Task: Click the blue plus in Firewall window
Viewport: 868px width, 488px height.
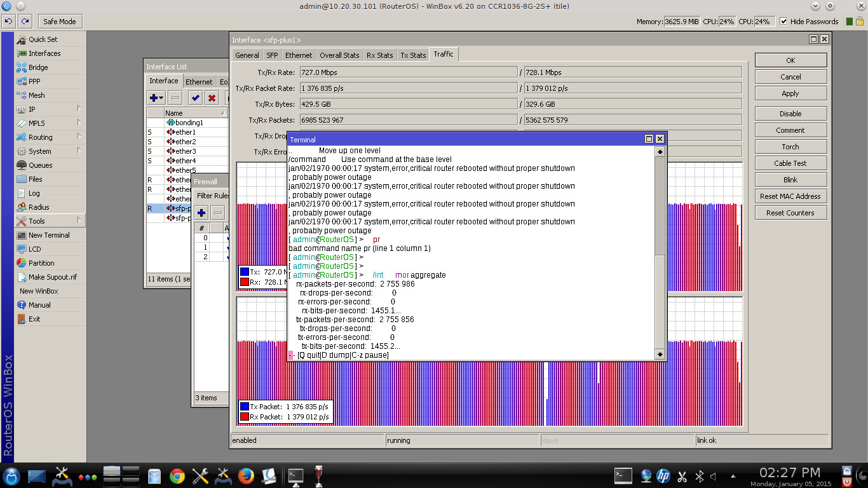Action: pos(201,213)
